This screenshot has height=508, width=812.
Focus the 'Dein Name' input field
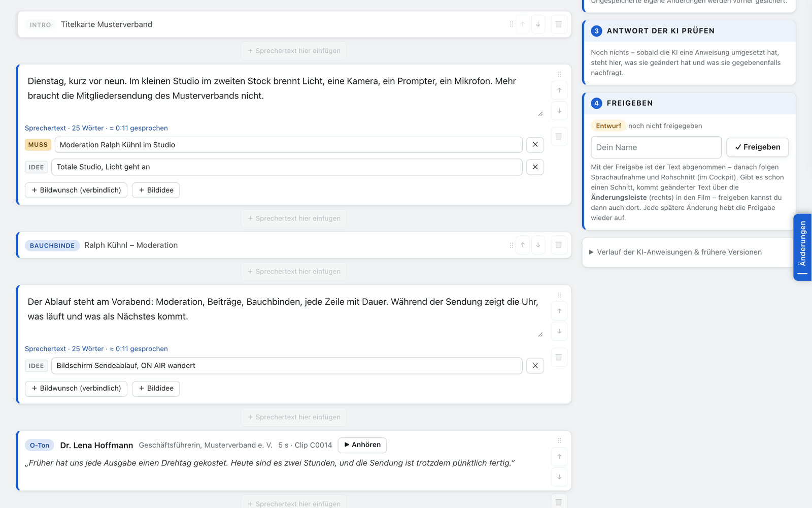(x=656, y=147)
